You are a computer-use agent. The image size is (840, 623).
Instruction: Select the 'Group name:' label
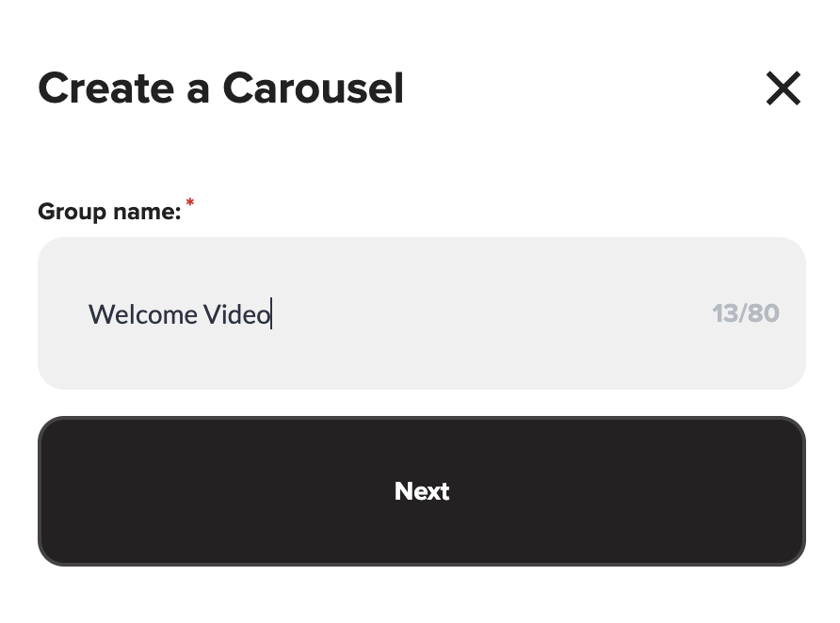(x=108, y=212)
